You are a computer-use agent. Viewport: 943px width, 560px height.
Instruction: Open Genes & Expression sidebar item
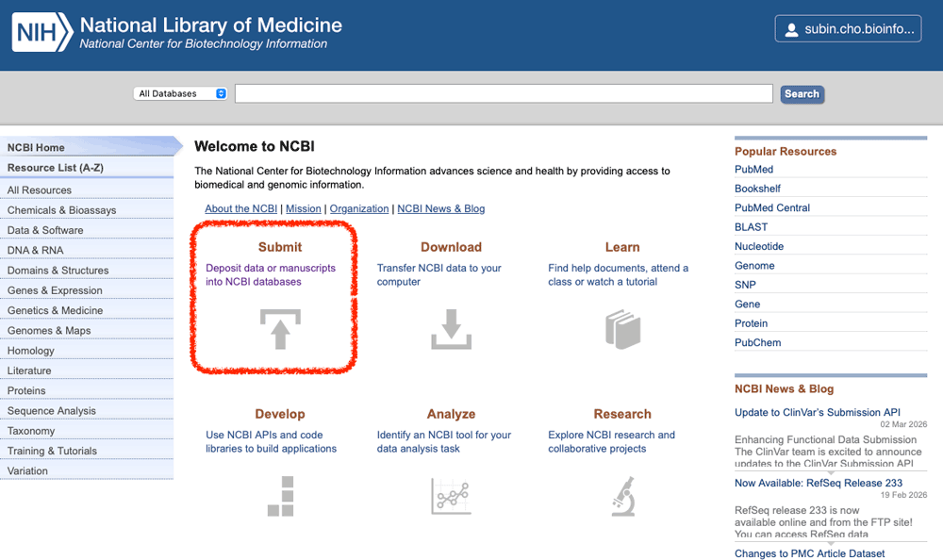point(55,290)
